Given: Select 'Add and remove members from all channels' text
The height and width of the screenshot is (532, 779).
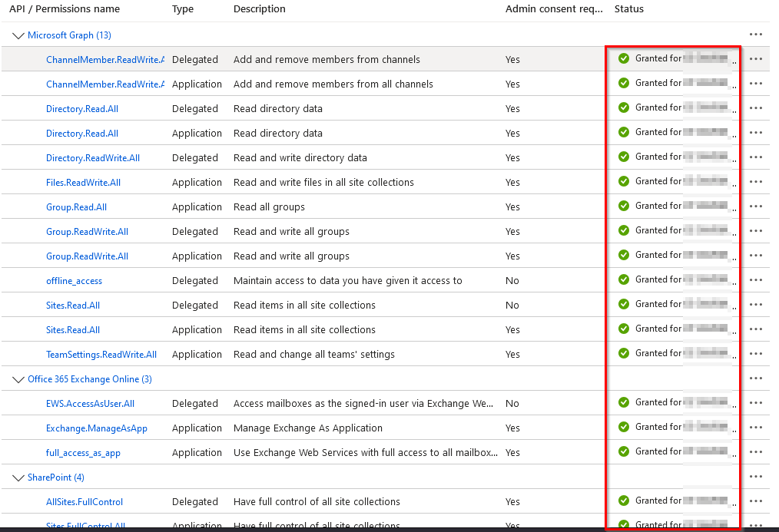Looking at the screenshot, I should (333, 84).
